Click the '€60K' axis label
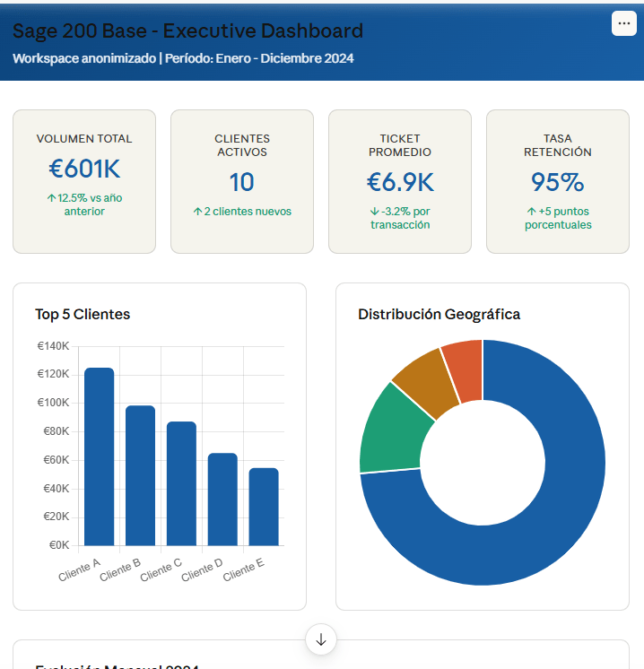This screenshot has height=669, width=644. (56, 460)
